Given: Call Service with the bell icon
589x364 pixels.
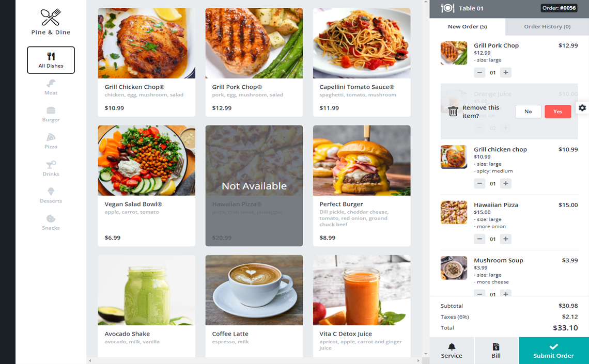Looking at the screenshot, I should click(x=452, y=351).
